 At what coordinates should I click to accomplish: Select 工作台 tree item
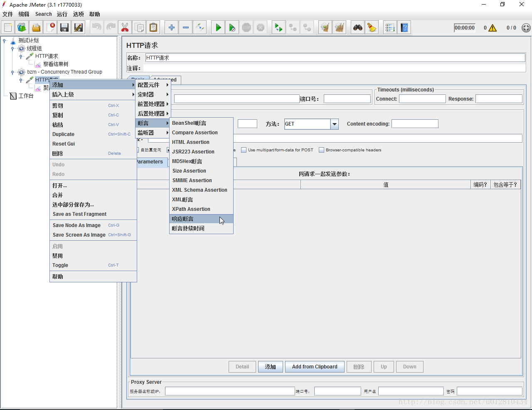point(26,96)
